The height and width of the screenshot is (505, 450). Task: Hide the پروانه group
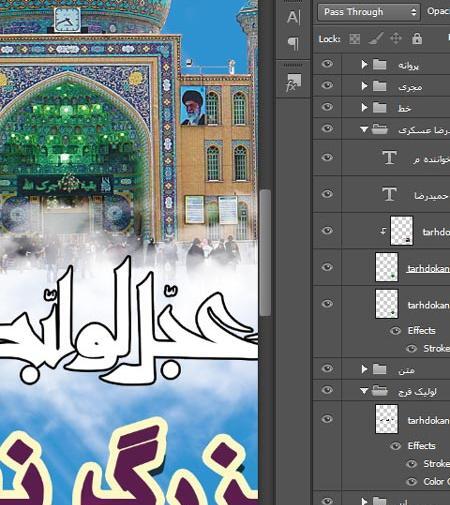click(327, 64)
